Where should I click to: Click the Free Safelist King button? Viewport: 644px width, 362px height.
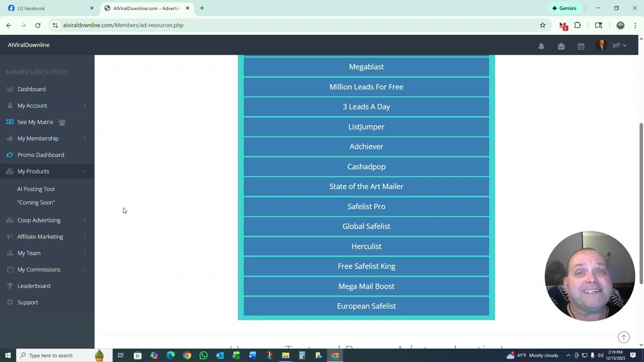tap(366, 266)
